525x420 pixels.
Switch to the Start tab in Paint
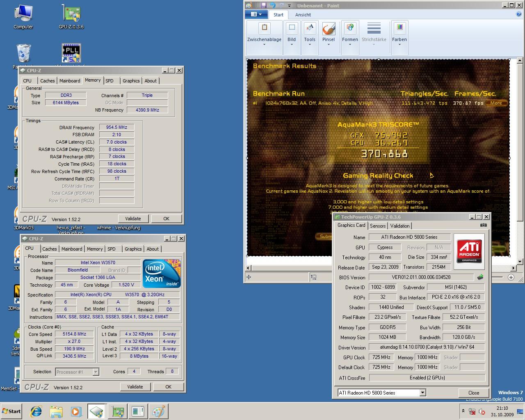278,15
